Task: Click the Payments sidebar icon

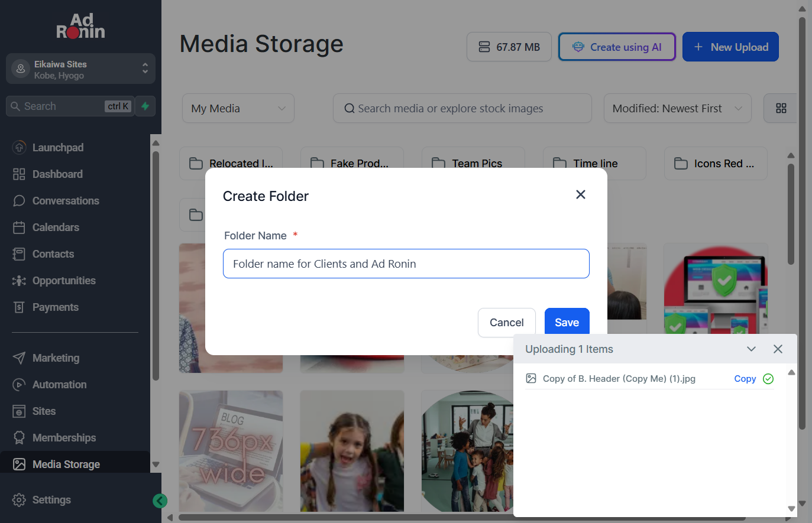Action: point(19,307)
